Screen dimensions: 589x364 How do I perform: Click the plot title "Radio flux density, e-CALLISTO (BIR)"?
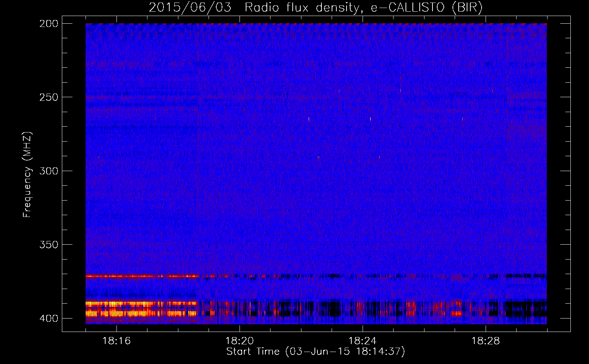tap(363, 8)
